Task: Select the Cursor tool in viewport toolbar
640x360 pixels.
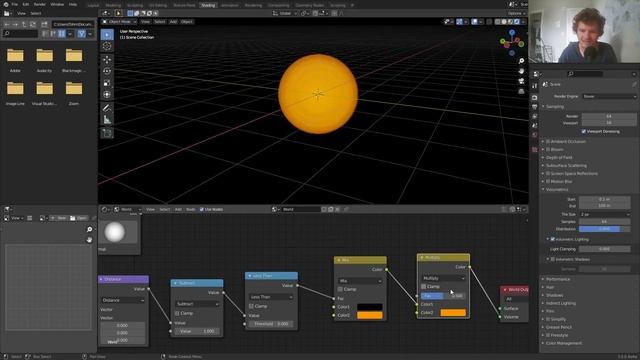Action: coord(107,47)
